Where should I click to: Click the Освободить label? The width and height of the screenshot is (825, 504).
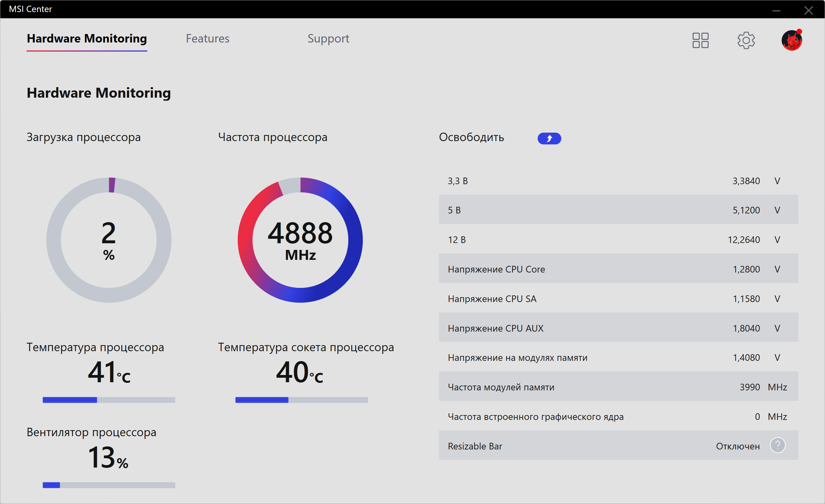click(471, 137)
